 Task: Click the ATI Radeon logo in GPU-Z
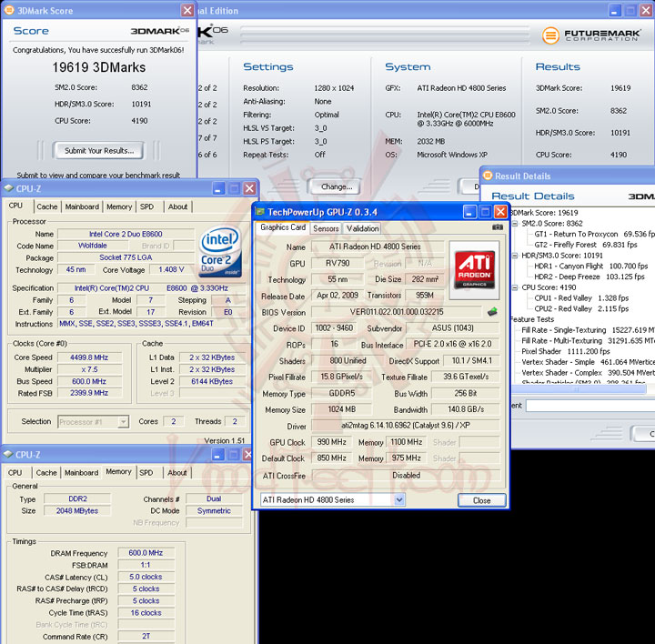tap(474, 270)
